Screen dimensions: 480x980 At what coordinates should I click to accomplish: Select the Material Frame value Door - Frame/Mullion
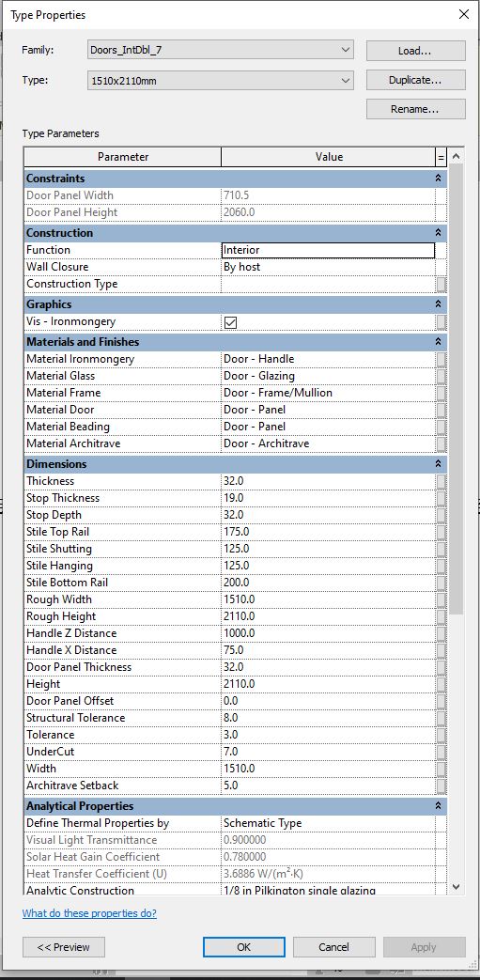328,393
